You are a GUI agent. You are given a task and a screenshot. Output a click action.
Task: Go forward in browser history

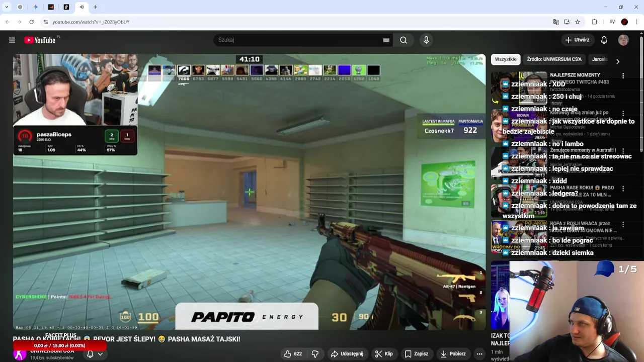(19, 22)
